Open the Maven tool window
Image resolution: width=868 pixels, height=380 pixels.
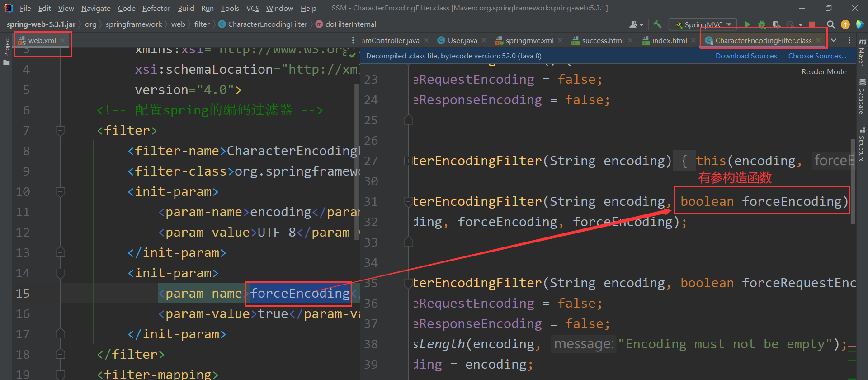pos(862,52)
